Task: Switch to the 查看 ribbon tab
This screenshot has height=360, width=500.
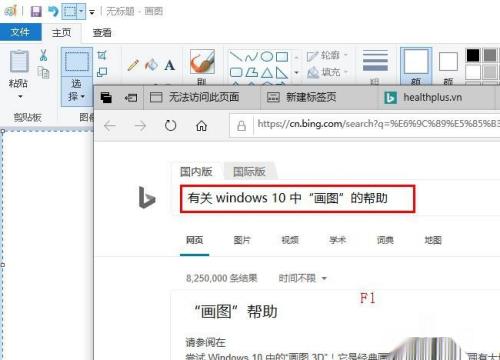Action: [102, 33]
